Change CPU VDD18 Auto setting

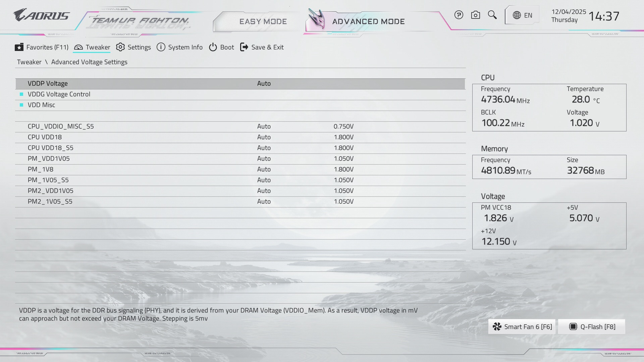coord(264,137)
